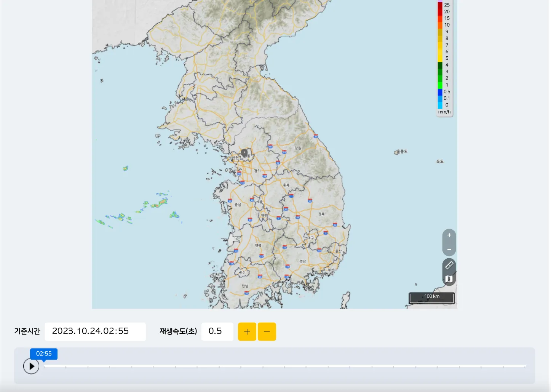Select the dark red 25 legend color
This screenshot has width=551, height=392.
[x=440, y=5]
